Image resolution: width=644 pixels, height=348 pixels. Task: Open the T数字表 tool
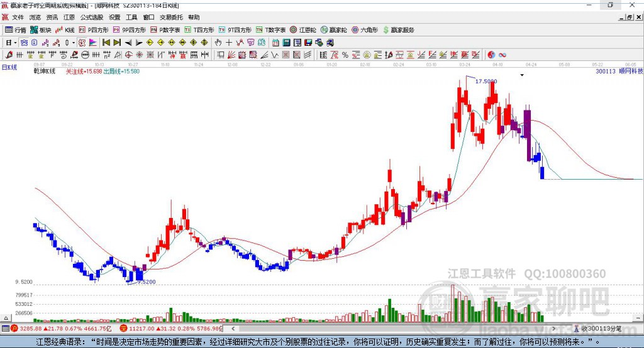coord(270,30)
